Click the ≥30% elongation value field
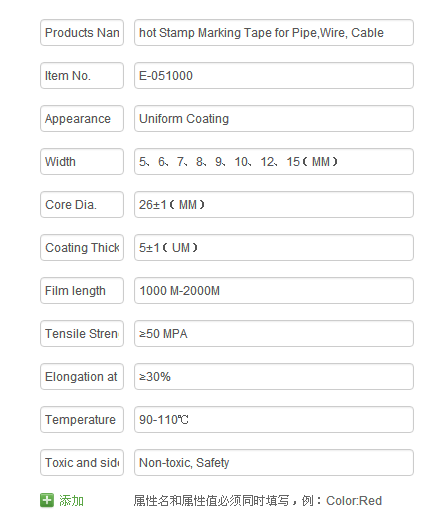 274,377
